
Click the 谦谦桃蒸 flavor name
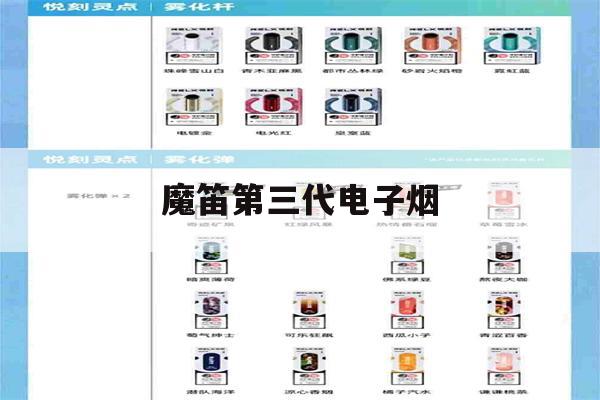click(504, 392)
